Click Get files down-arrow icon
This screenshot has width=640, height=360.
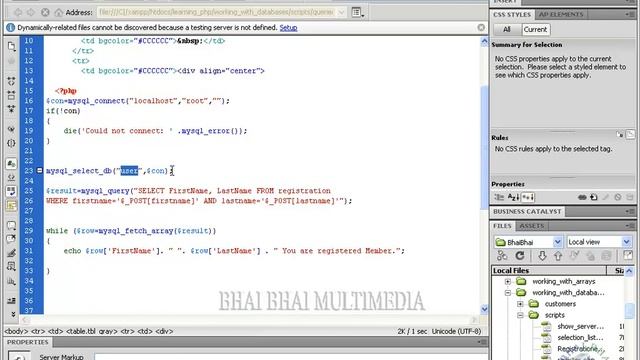pos(542,256)
